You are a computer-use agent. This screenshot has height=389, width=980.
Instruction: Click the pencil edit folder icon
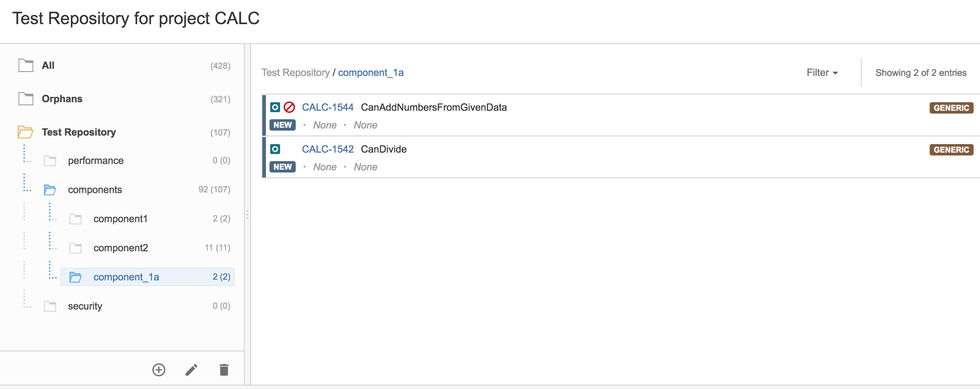pyautogui.click(x=191, y=369)
